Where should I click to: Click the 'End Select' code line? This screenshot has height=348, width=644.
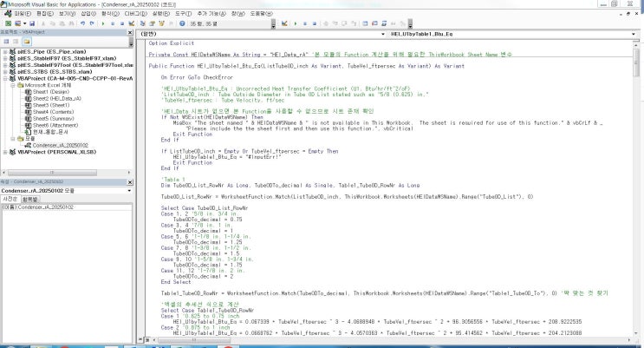click(x=176, y=282)
